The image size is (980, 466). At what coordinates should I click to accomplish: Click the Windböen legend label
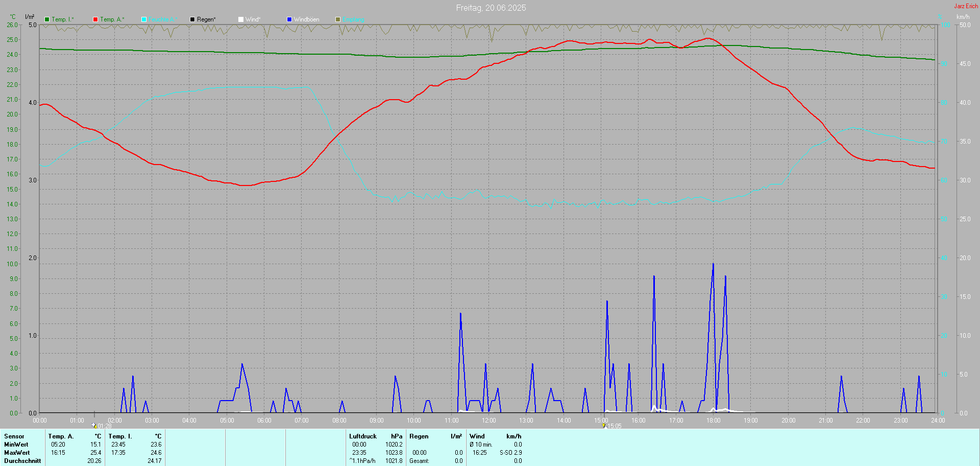306,19
